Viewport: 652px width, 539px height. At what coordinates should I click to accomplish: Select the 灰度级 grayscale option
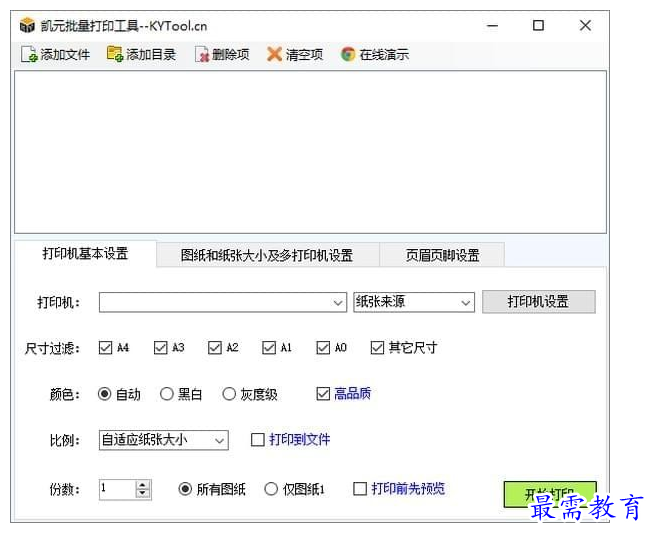coord(229,394)
